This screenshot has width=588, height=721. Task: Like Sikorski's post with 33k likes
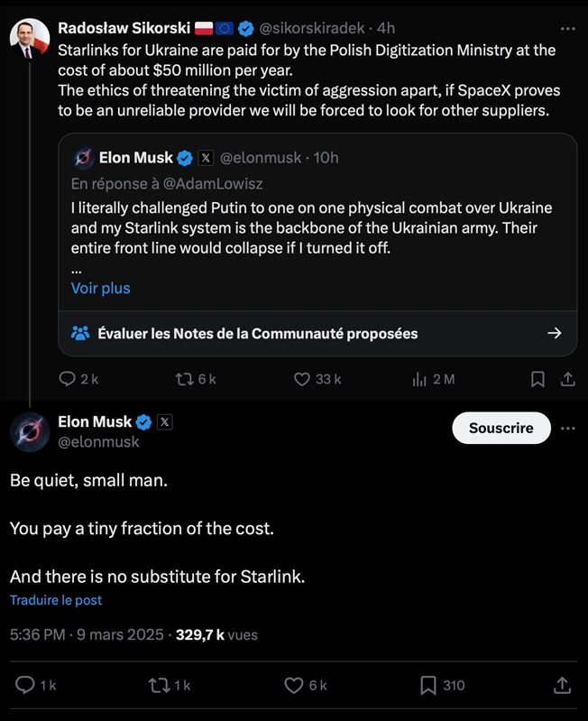[x=303, y=379]
